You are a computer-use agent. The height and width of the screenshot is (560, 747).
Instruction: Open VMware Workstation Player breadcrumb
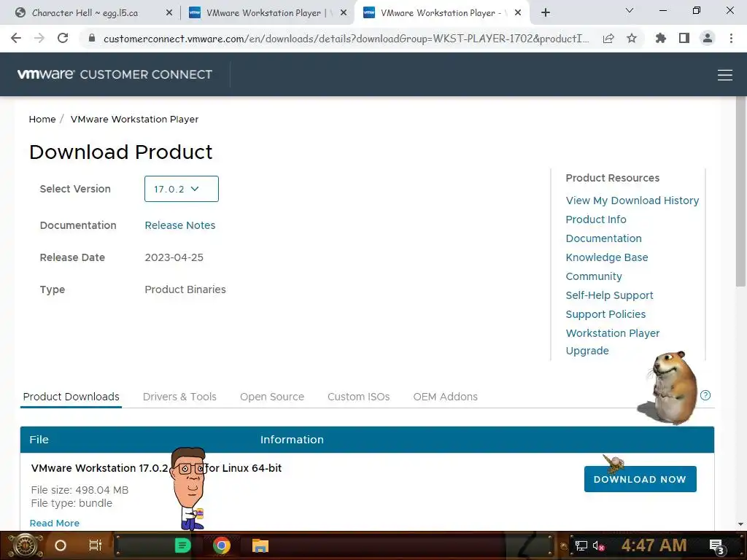click(x=134, y=119)
